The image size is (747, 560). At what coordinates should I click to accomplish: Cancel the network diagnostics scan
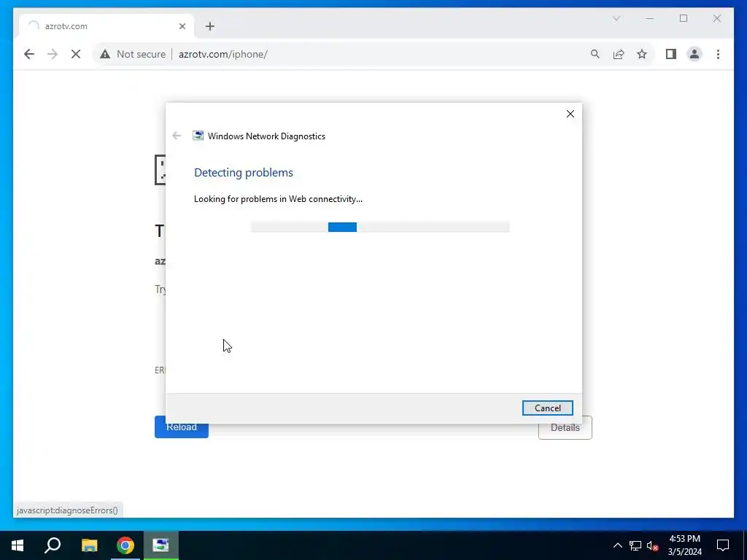click(x=547, y=408)
